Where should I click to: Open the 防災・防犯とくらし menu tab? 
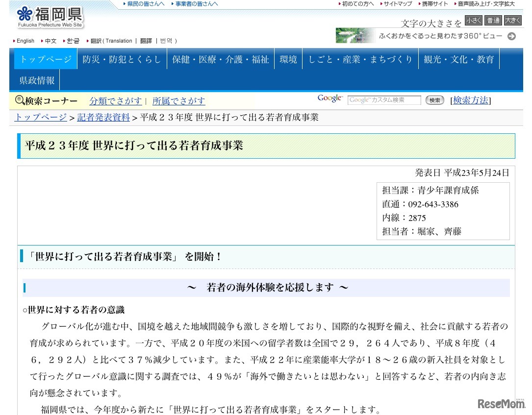coord(122,59)
